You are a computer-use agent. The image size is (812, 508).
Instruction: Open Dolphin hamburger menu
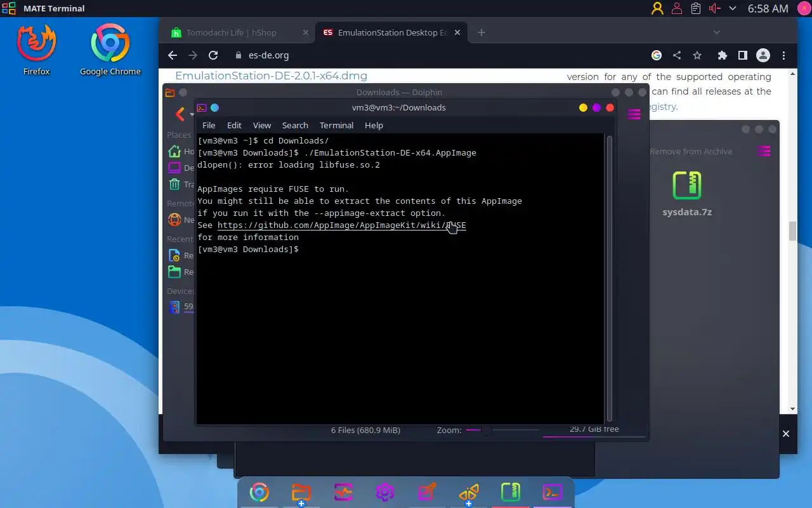click(x=634, y=114)
